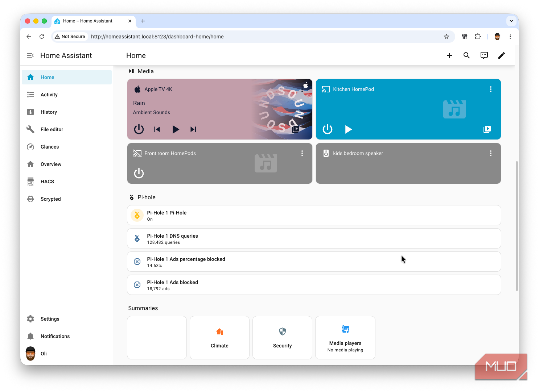
Task: Browse media on Apple TV 4K card
Action: 296,129
